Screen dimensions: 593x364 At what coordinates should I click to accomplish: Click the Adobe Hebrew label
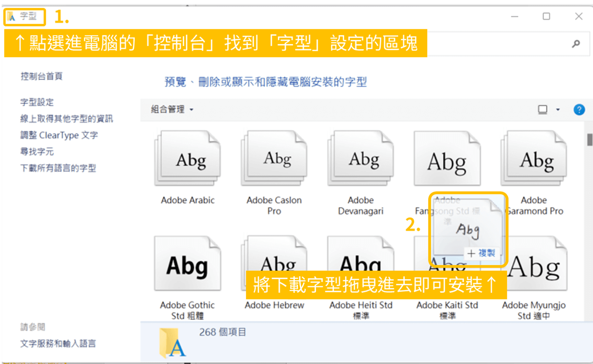274,305
